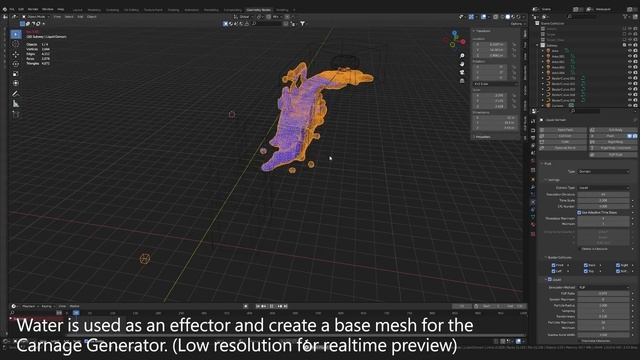The image size is (640, 360).
Task: Click the blue current frame timeline marker
Action: pyautogui.click(x=76, y=313)
